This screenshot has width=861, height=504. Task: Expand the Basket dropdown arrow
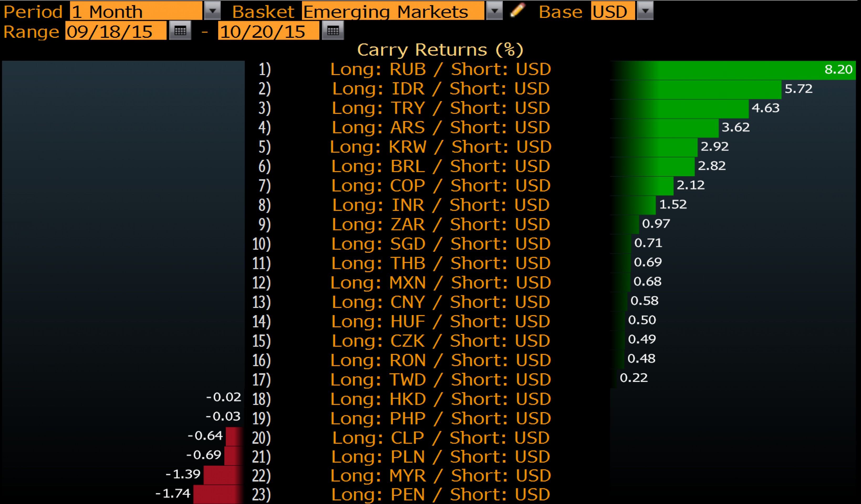click(x=494, y=10)
